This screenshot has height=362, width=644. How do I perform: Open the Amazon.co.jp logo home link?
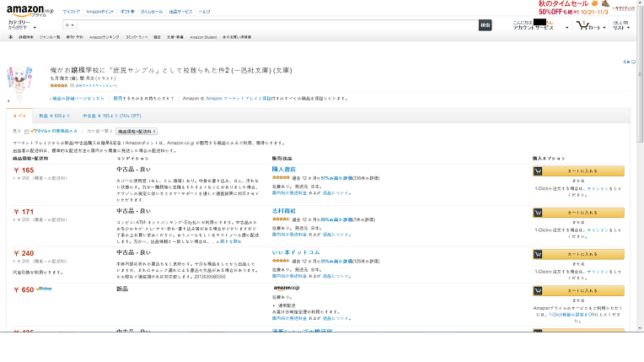[30, 10]
